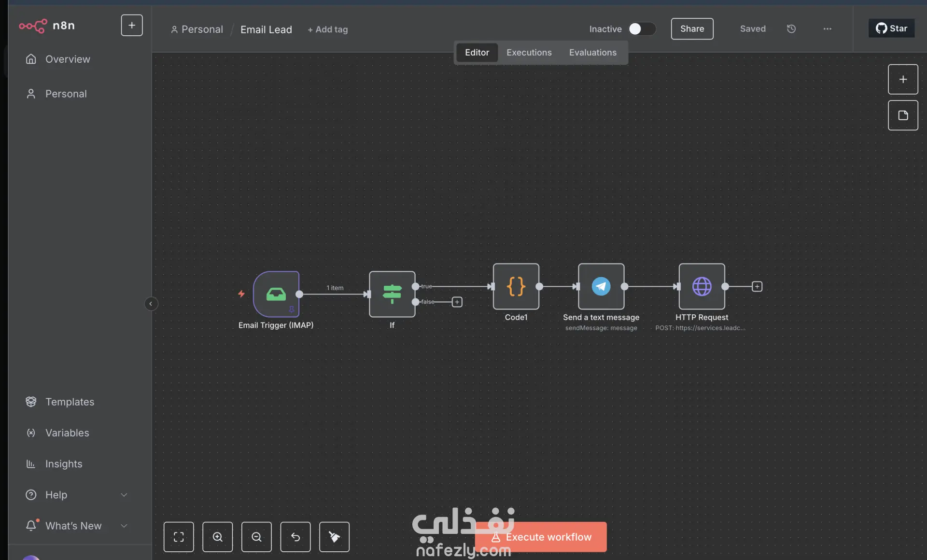Click the zoom to fit icon
This screenshot has width=927, height=560.
coord(179,537)
